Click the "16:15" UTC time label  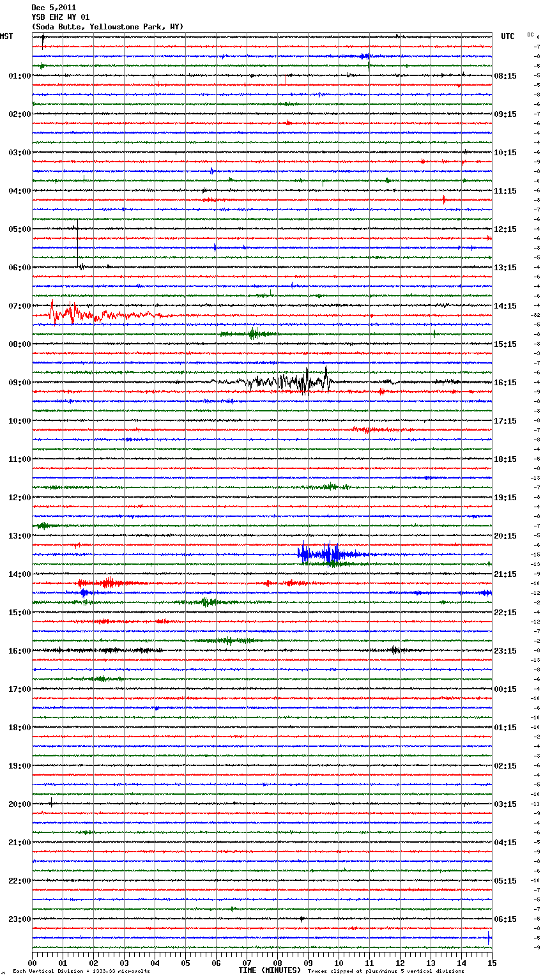coord(505,383)
